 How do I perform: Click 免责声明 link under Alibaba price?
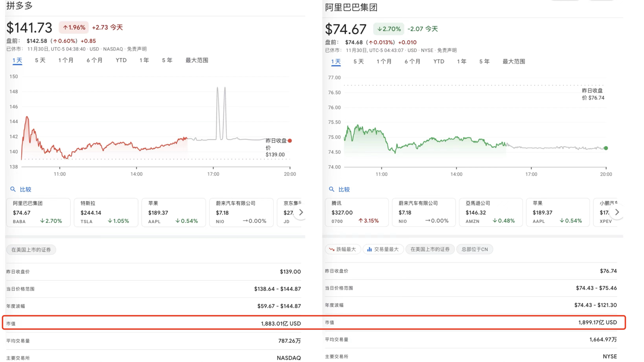click(x=447, y=50)
